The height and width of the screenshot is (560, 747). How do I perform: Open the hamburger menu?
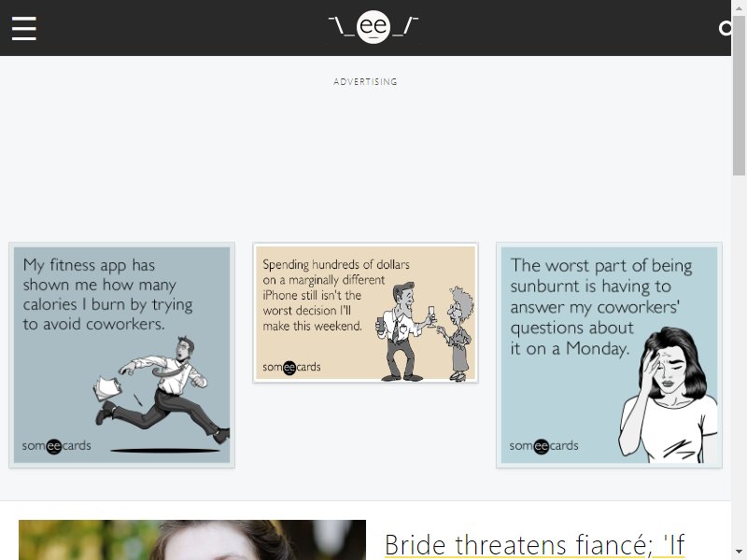[24, 28]
